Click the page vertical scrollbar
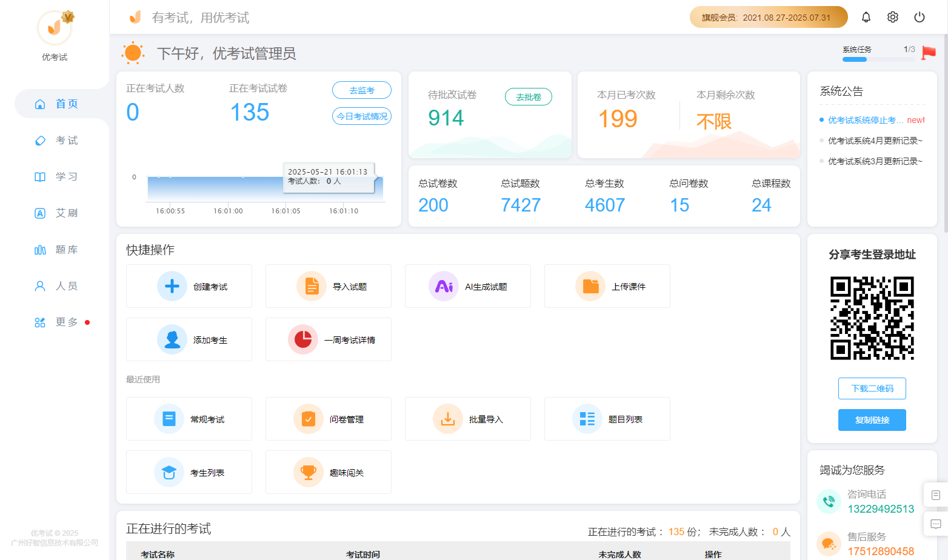The width and height of the screenshot is (948, 560). 946,133
